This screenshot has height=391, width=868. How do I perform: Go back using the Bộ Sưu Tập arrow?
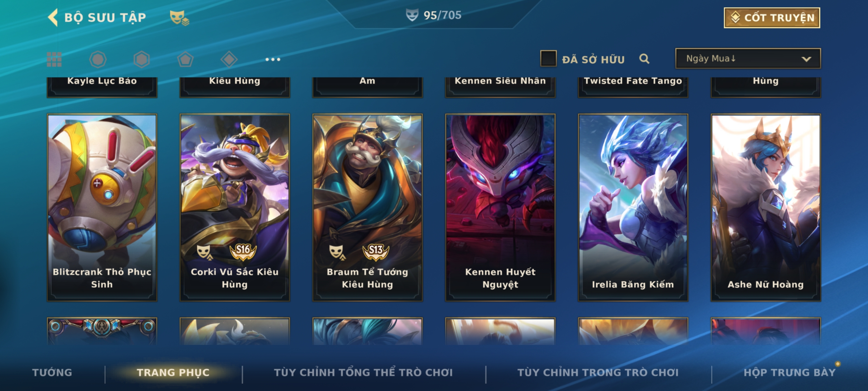click(x=53, y=17)
